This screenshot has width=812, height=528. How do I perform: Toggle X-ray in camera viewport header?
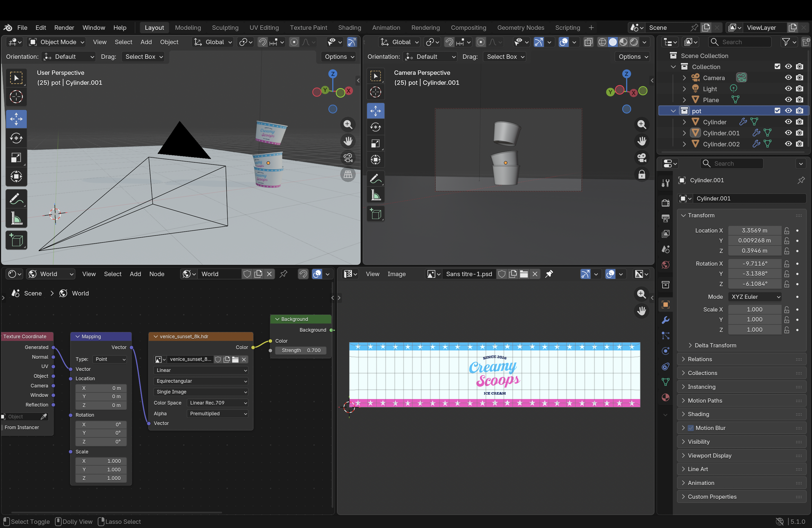point(589,42)
